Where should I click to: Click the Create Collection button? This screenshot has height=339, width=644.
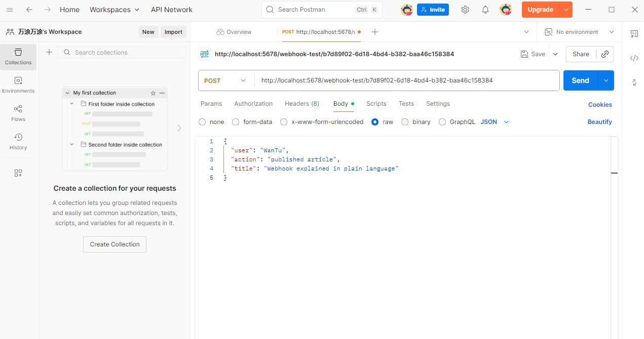tap(115, 244)
